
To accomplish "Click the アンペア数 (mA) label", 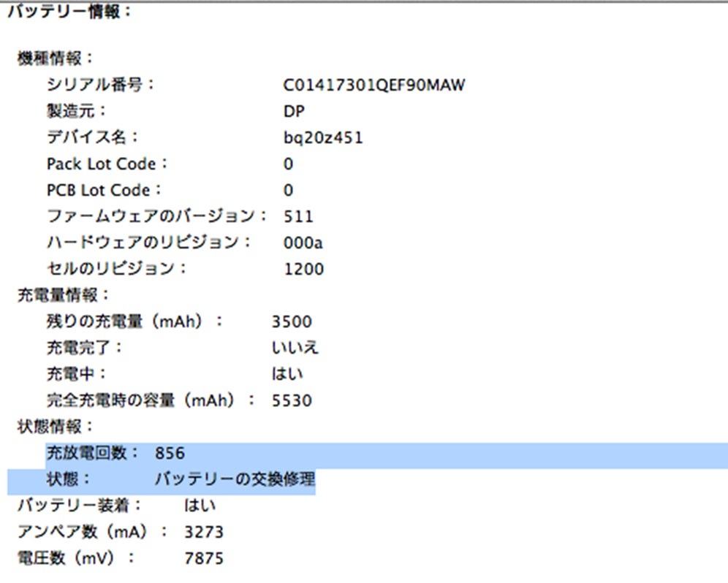I will click(92, 531).
